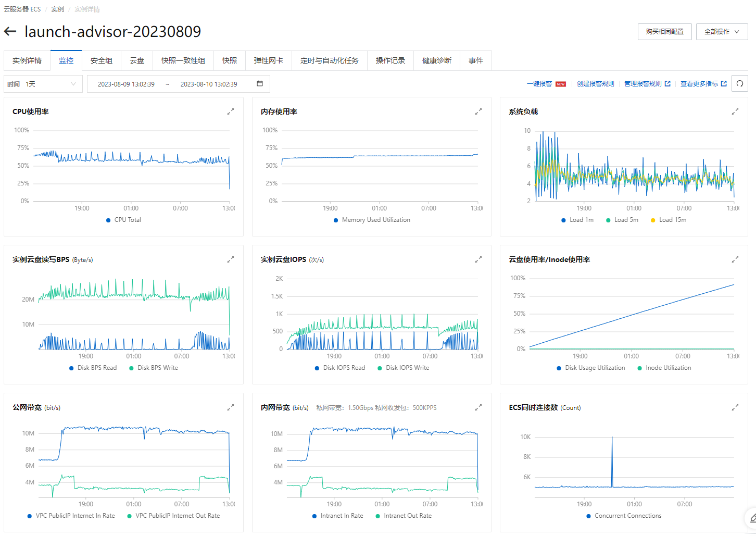This screenshot has width=756, height=536.
Task: Switch to the 健康诊断 tab
Action: pos(437,60)
